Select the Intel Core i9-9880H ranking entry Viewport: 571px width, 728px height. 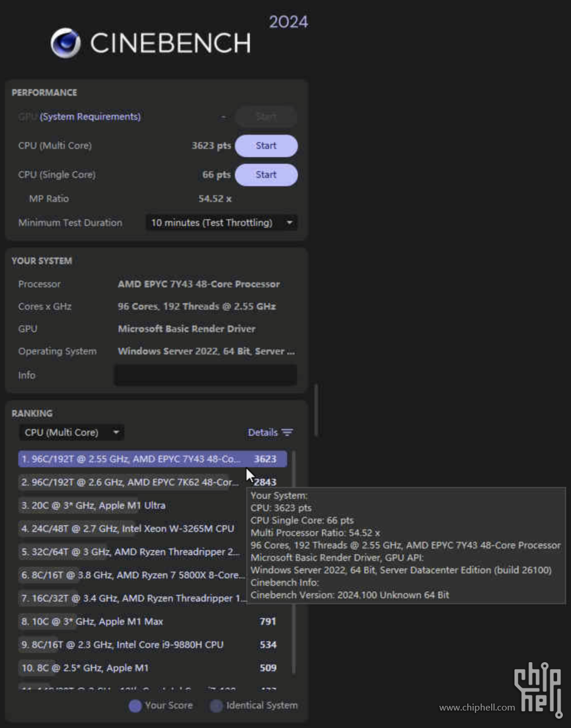(x=153, y=645)
